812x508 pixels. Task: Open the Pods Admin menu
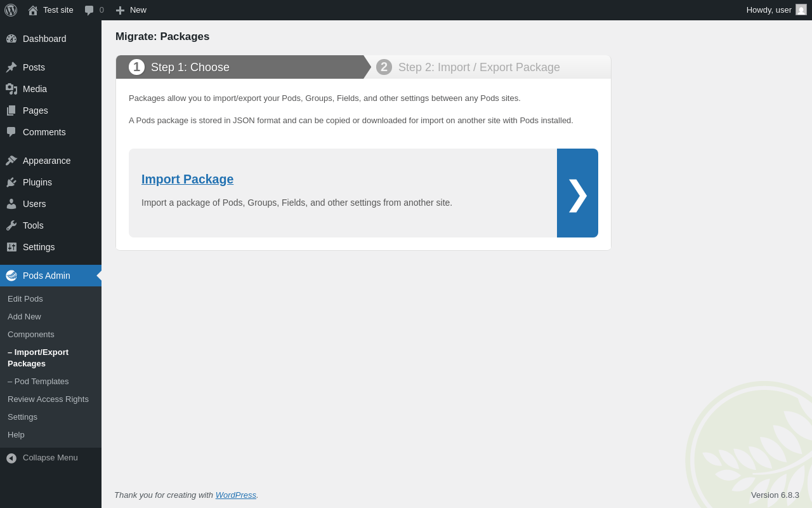[46, 276]
